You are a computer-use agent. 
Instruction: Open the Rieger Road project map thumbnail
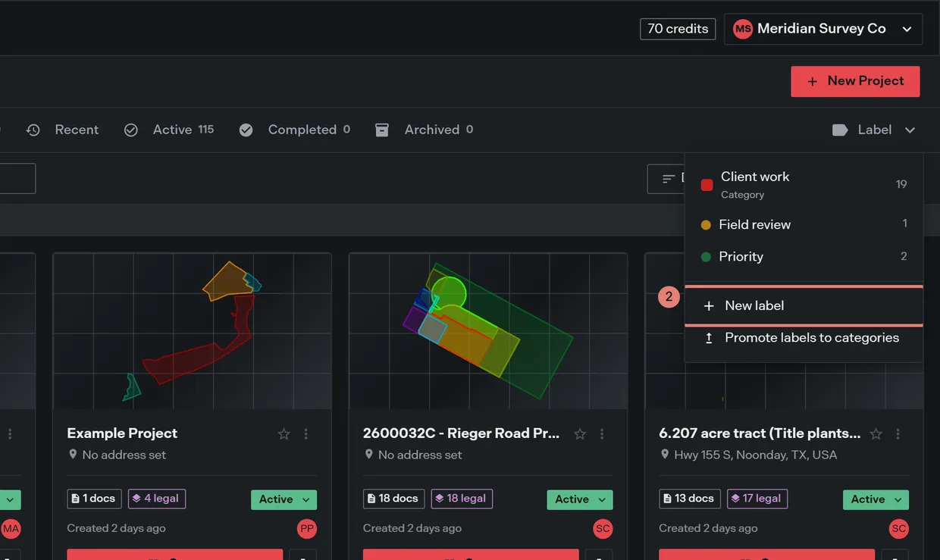[x=488, y=331]
